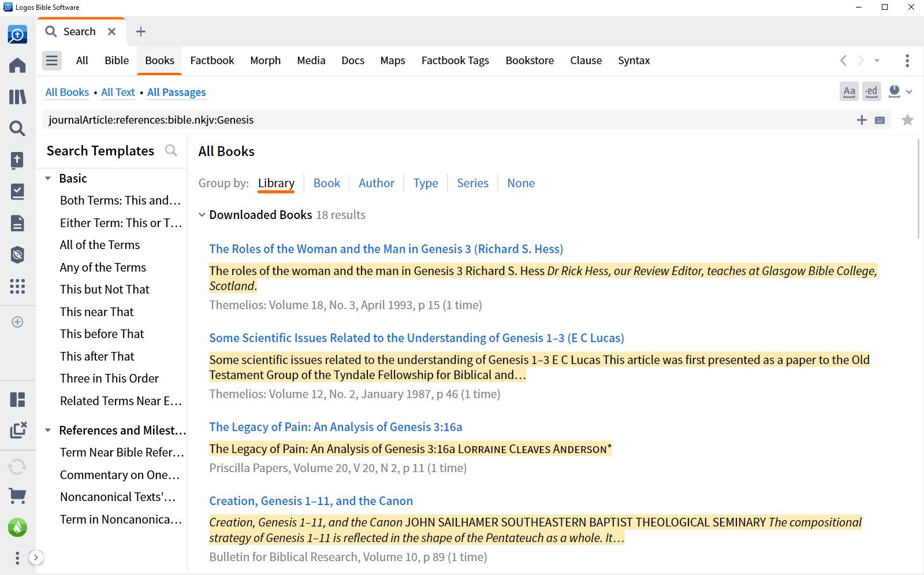924x575 pixels.
Task: Select 'All of the Terms' template
Action: point(100,245)
